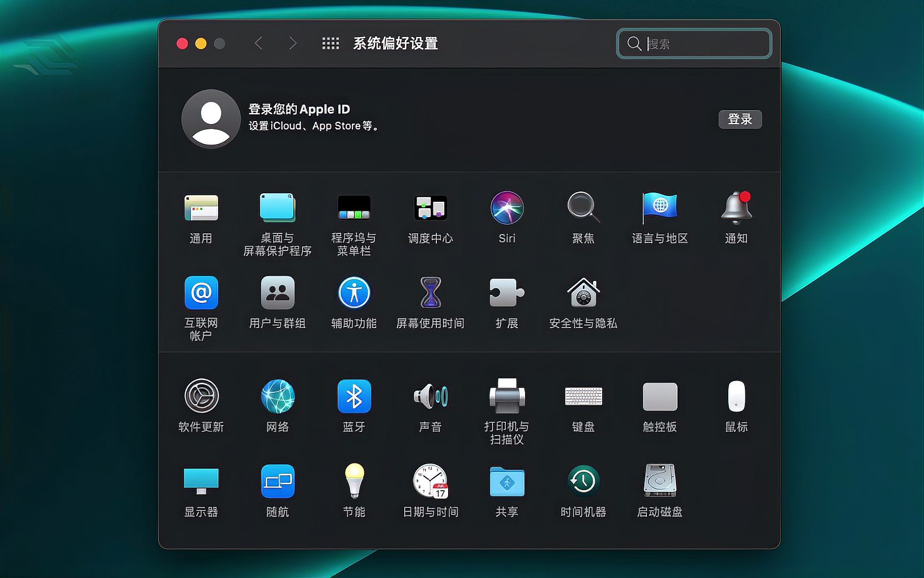Click the show-all preferences grid button
Screen dimensions: 924x578
[331, 43]
